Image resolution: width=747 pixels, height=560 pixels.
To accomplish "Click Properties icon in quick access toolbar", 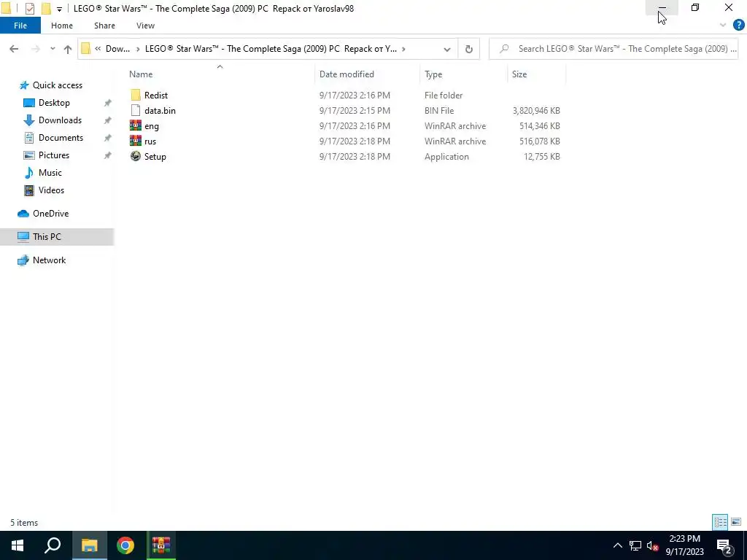I will pos(29,8).
